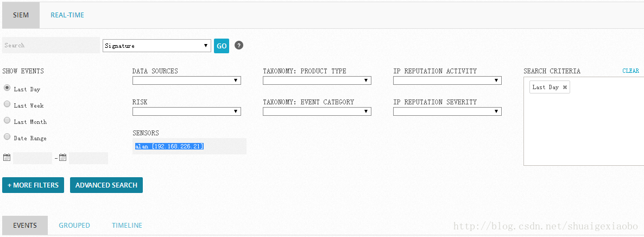Switch to the Real-Time tab
The width and height of the screenshot is (644, 237).
[x=67, y=15]
